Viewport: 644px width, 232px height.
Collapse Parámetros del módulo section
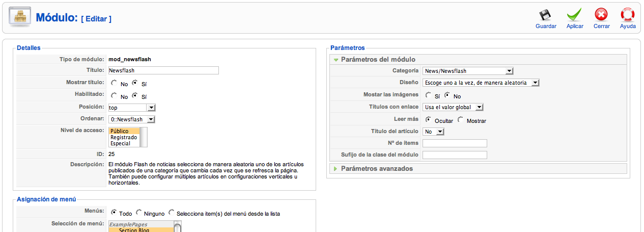click(x=378, y=60)
